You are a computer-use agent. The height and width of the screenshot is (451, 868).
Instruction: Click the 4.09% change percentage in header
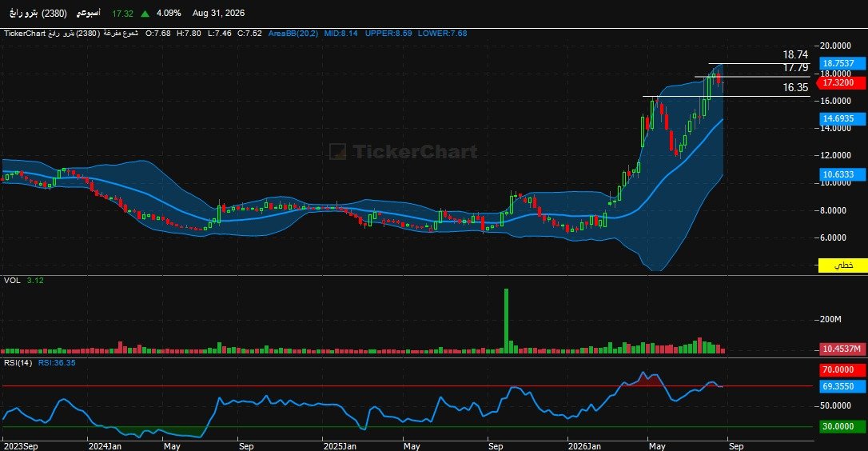click(x=169, y=13)
